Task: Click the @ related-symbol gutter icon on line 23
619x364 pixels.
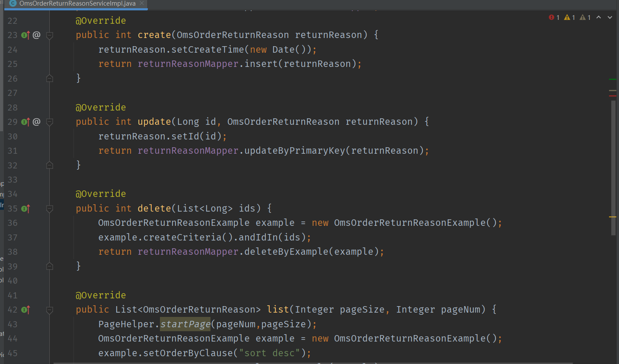Action: coord(37,35)
